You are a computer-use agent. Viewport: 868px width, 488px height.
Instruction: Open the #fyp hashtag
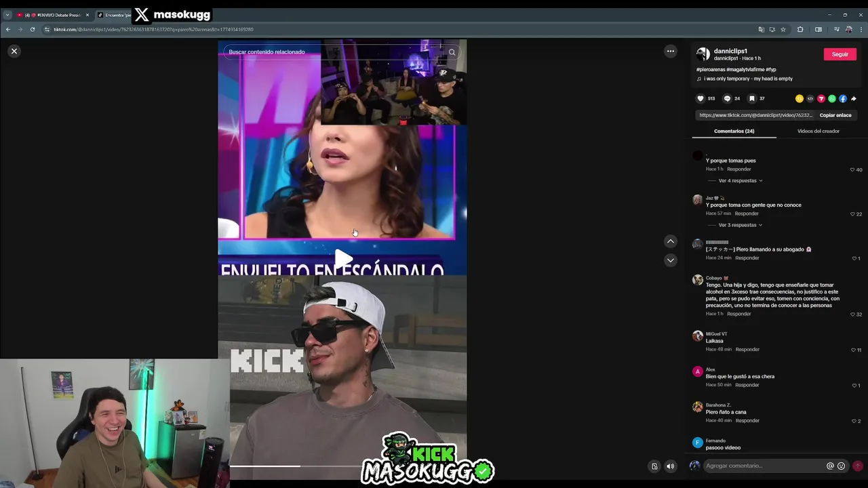click(x=771, y=69)
